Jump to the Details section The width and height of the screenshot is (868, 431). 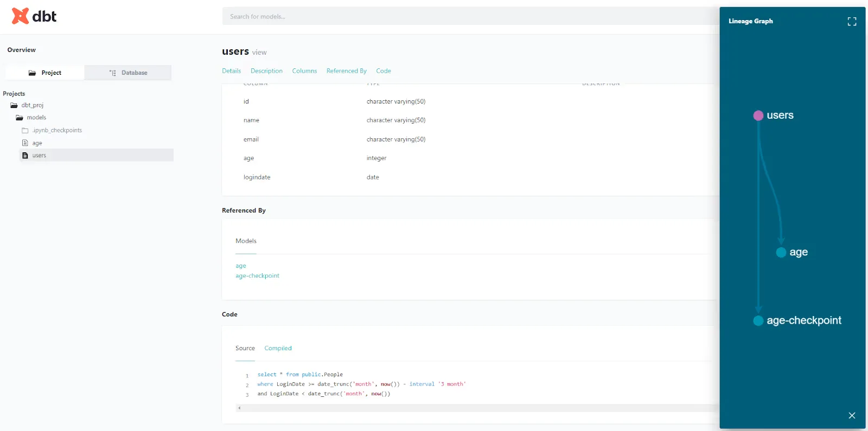(232, 71)
